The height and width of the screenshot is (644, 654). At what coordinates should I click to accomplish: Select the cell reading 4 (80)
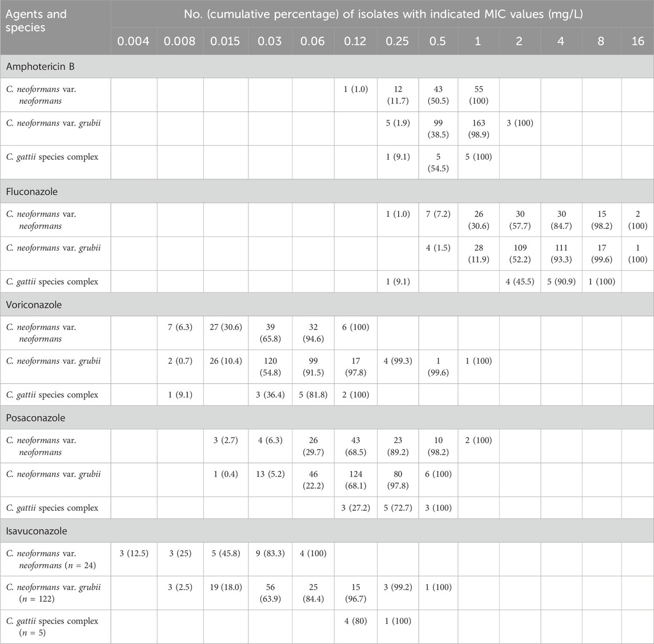(355, 621)
